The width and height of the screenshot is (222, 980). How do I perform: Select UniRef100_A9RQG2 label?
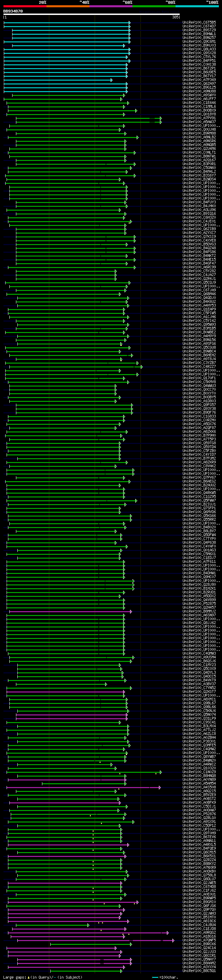pos(199,933)
